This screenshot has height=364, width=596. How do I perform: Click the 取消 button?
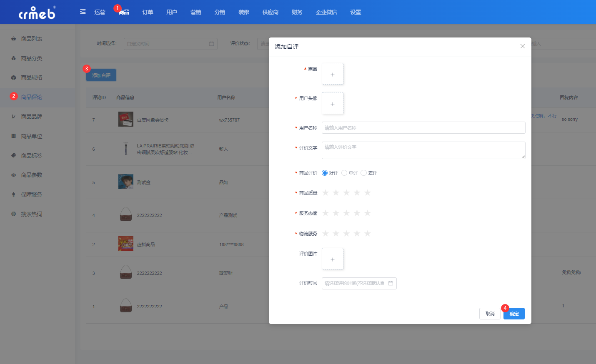490,314
